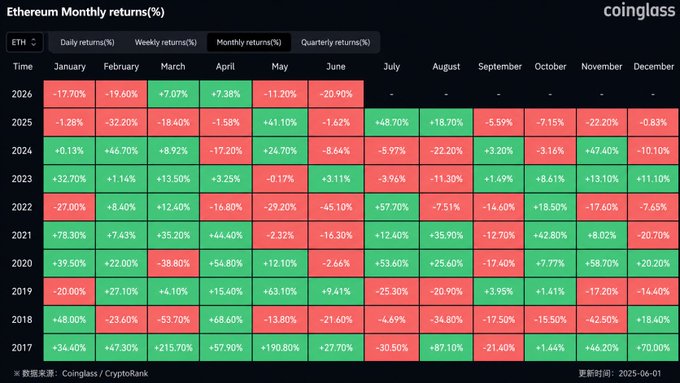Image resolution: width=680 pixels, height=383 pixels.
Task: Click the coinglass logo
Action: (639, 10)
